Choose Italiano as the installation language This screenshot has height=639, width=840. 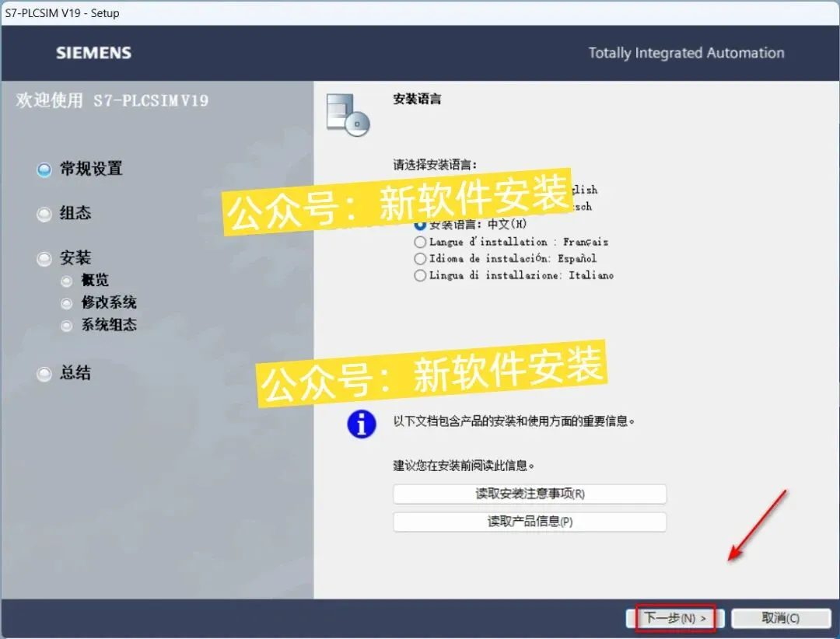pyautogui.click(x=420, y=275)
